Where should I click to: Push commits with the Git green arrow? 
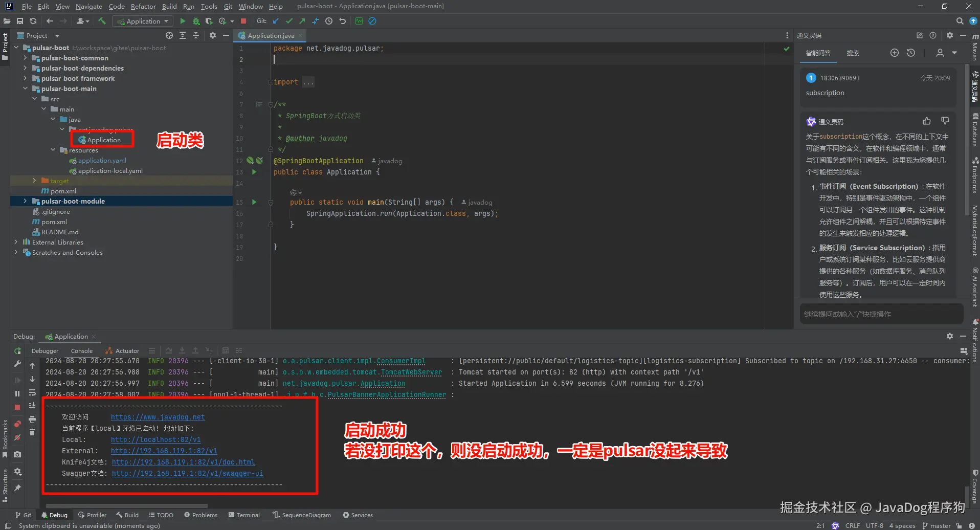pos(302,21)
